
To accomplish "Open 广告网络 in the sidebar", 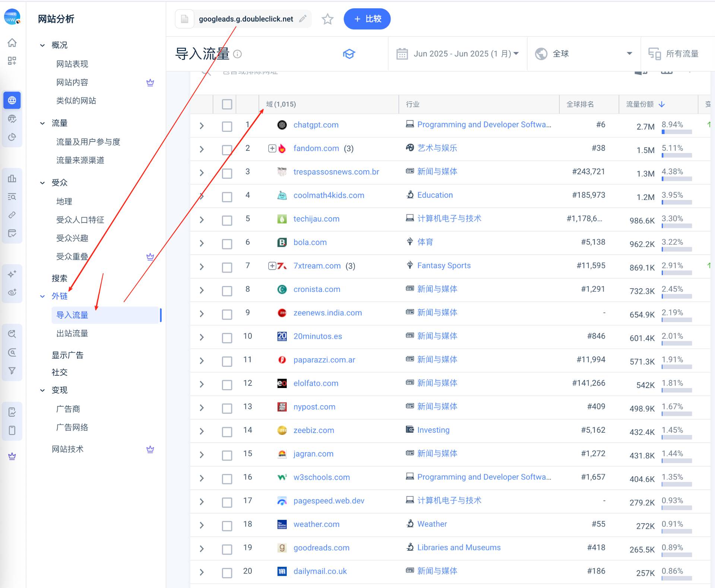I will pyautogui.click(x=72, y=427).
